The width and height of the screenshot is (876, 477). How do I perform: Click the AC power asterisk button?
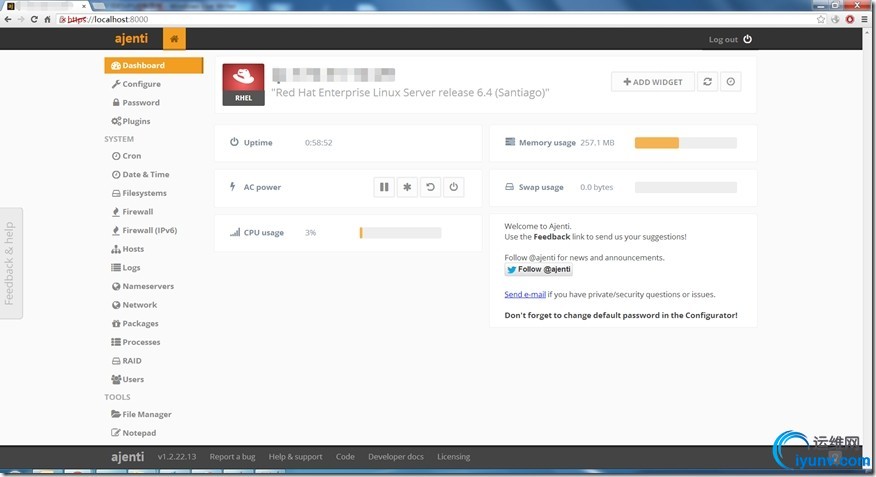click(407, 187)
